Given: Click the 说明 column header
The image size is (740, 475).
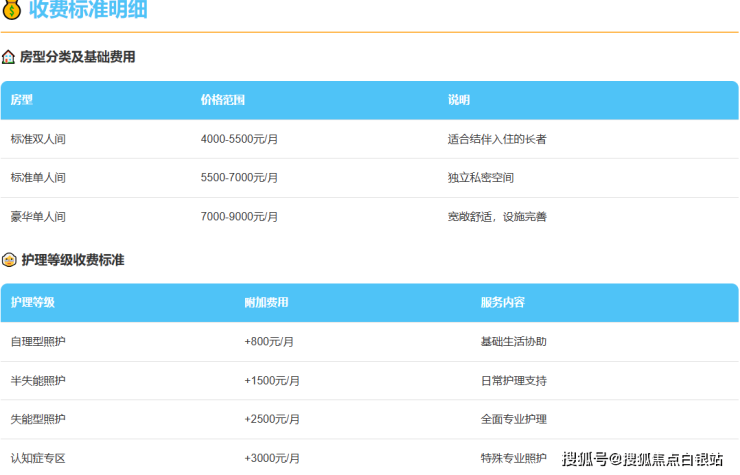Looking at the screenshot, I should [x=459, y=100].
